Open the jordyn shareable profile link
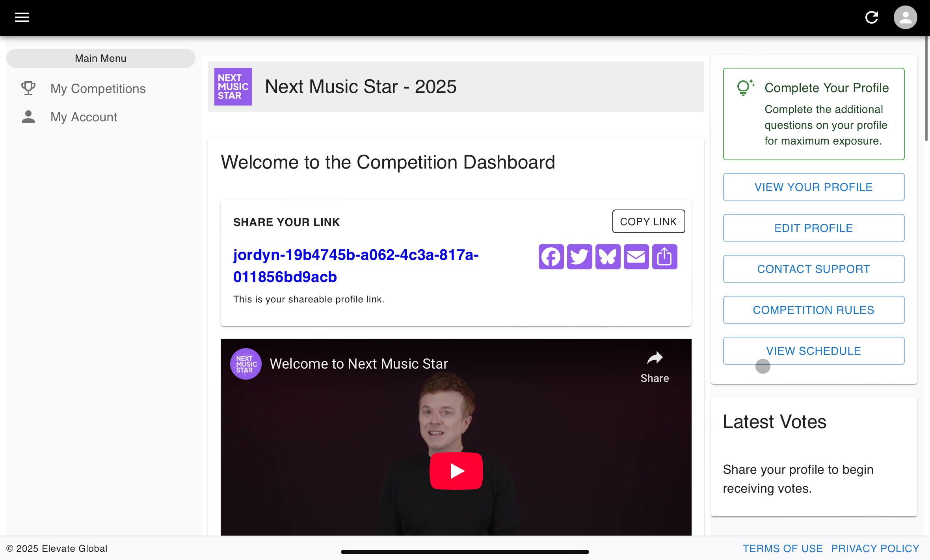930x560 pixels. coord(355,266)
